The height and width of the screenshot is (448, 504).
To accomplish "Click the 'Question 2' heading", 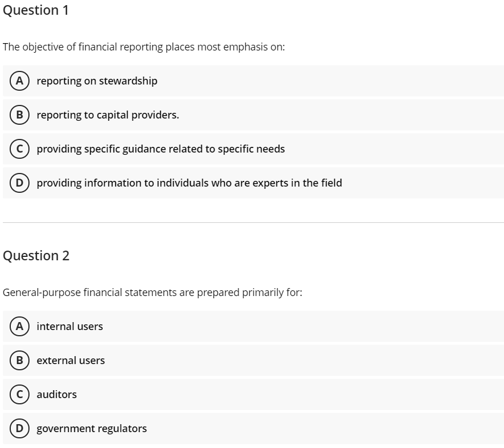I will [36, 256].
